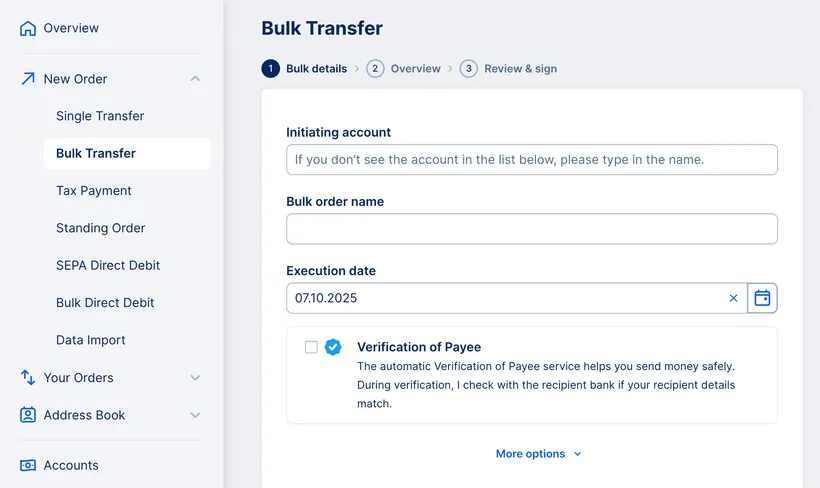Viewport: 820px width, 488px height.
Task: Click the Your Orders arrows icon
Action: [x=28, y=378]
